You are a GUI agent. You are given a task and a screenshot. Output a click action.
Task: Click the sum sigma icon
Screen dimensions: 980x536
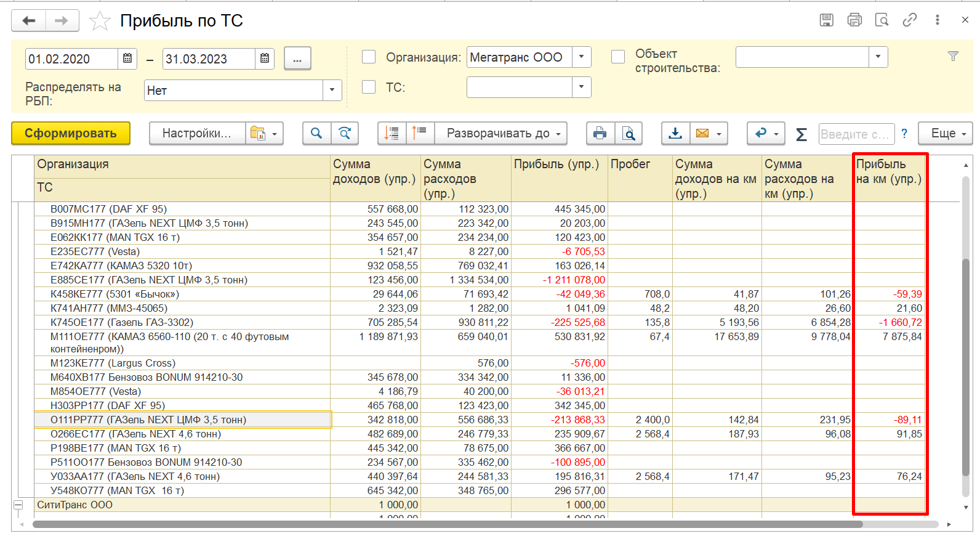801,134
